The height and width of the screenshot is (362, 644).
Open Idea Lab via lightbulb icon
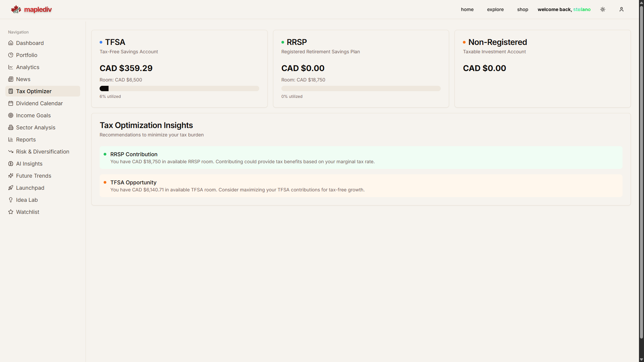(10, 200)
